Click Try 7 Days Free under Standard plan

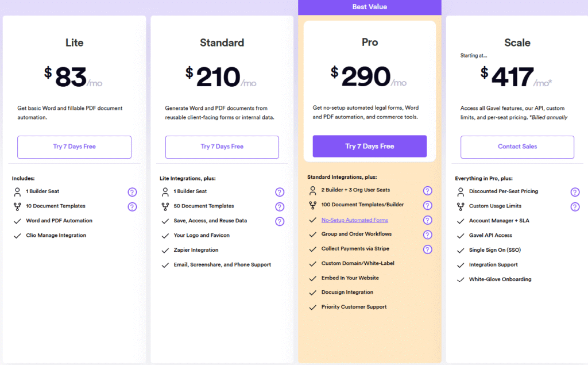[x=222, y=147]
